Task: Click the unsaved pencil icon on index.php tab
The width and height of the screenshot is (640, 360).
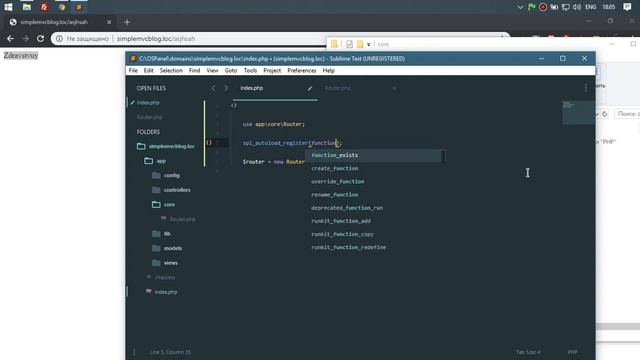Action: (x=310, y=88)
